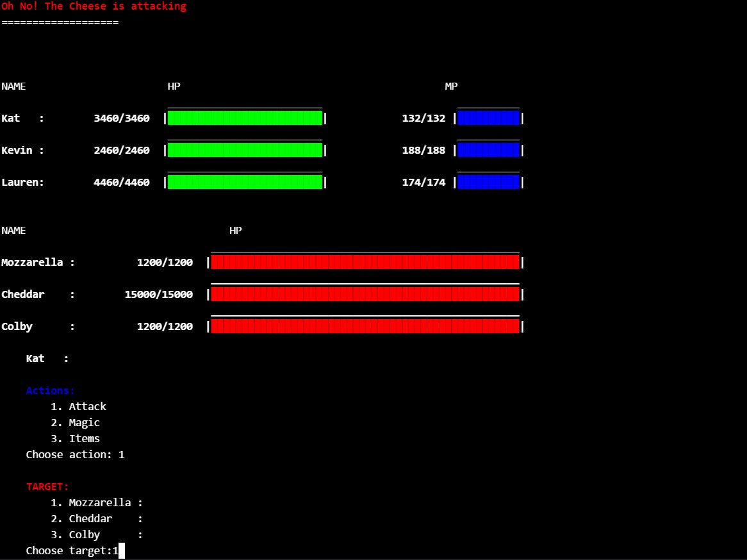Click Lauren's green HP bar
The height and width of the screenshot is (560, 747).
coord(245,181)
